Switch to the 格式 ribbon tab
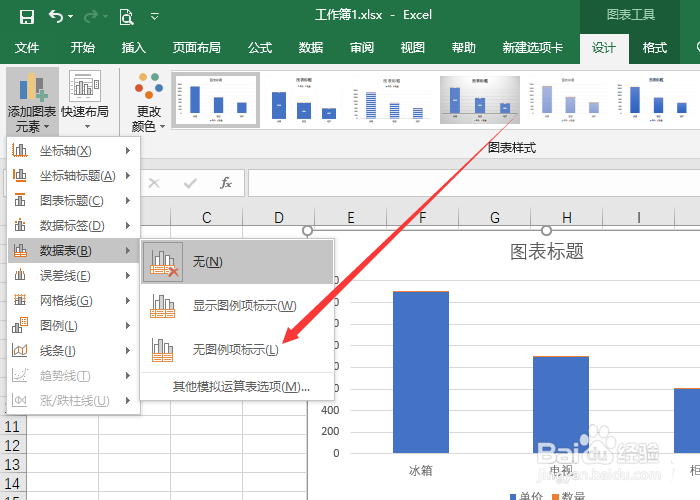Image resolution: width=700 pixels, height=500 pixels. tap(654, 48)
